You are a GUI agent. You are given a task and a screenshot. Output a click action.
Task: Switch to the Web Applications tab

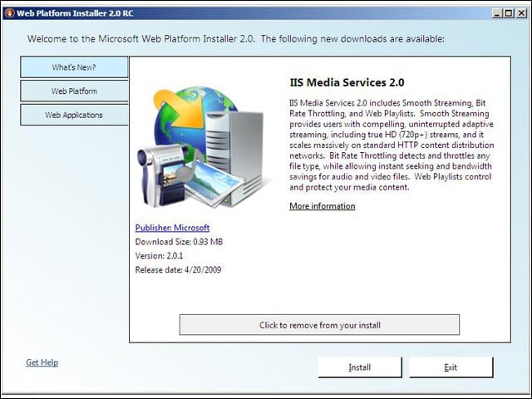(74, 115)
